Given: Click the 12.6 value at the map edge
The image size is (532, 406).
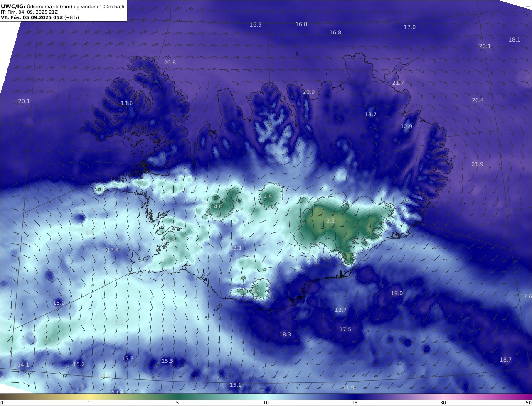Looking at the screenshot, I should (x=526, y=297).
